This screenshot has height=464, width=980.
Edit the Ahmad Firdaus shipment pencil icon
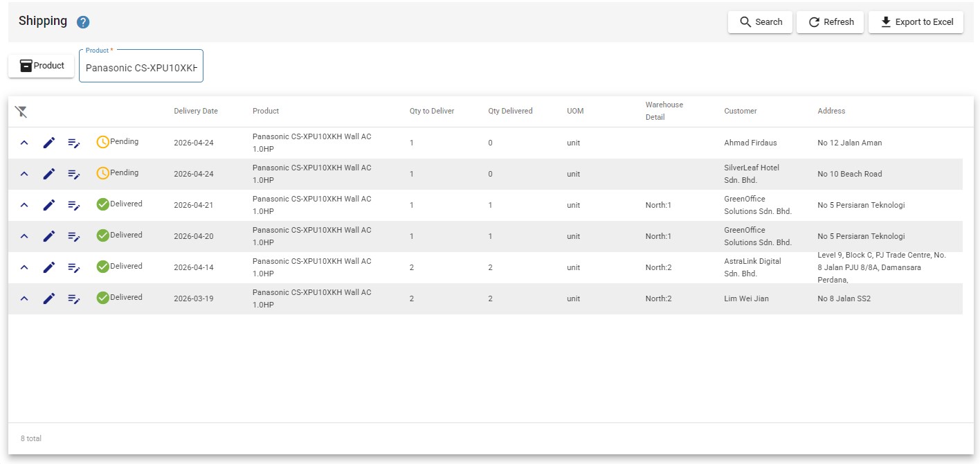coord(49,143)
